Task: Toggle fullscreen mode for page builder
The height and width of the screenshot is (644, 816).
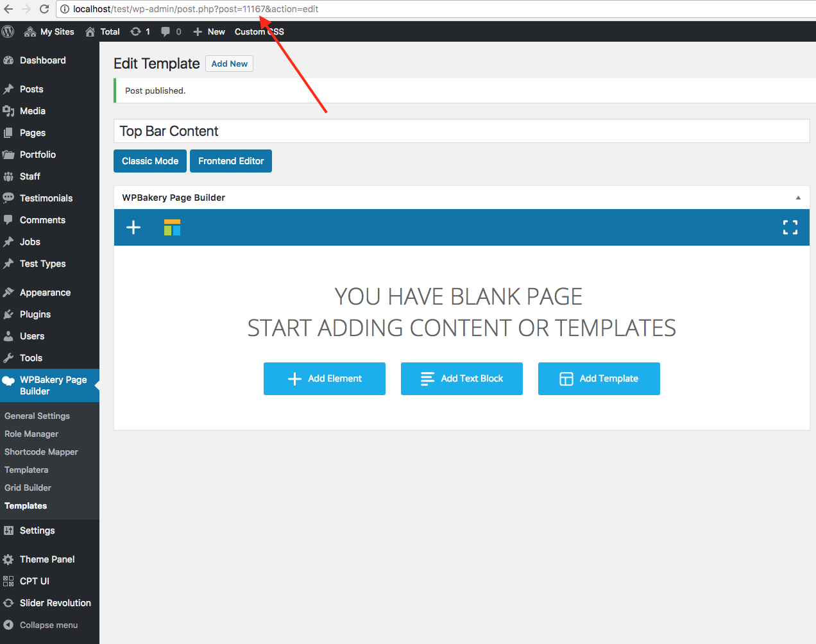Action: pyautogui.click(x=790, y=227)
